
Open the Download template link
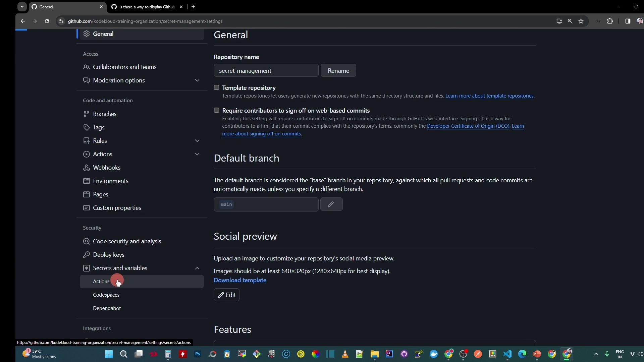(x=240, y=280)
